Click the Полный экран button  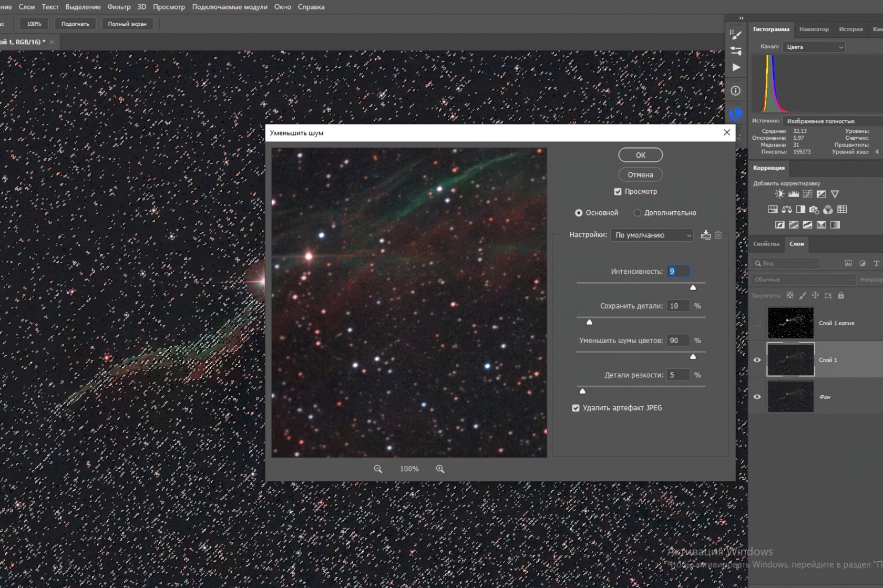coord(127,24)
